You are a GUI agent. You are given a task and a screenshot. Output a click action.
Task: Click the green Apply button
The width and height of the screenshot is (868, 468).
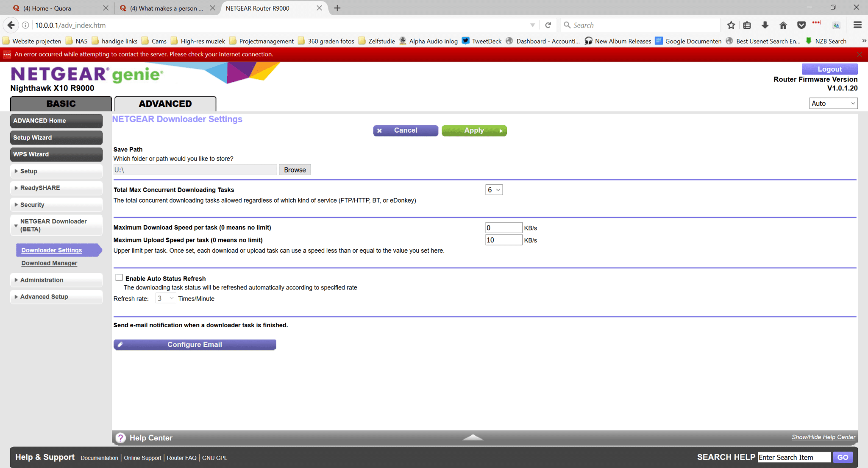pyautogui.click(x=474, y=131)
